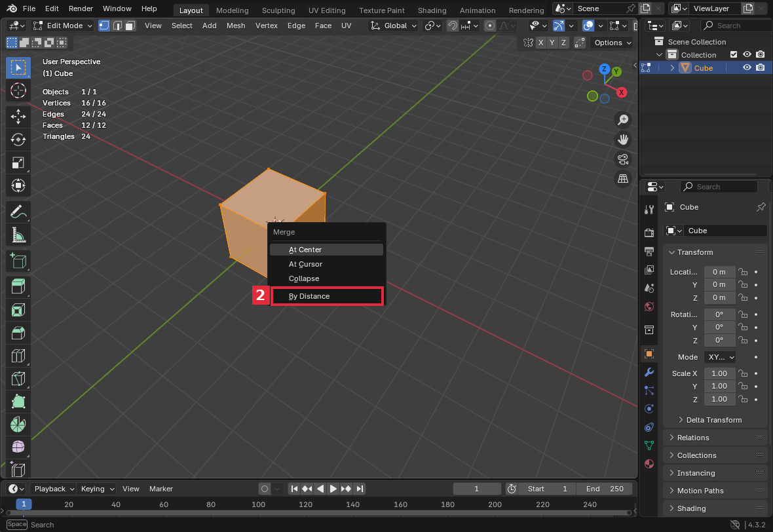Select the Loop Cut tool
Screen dimensions: 773x532
[x=18, y=356]
